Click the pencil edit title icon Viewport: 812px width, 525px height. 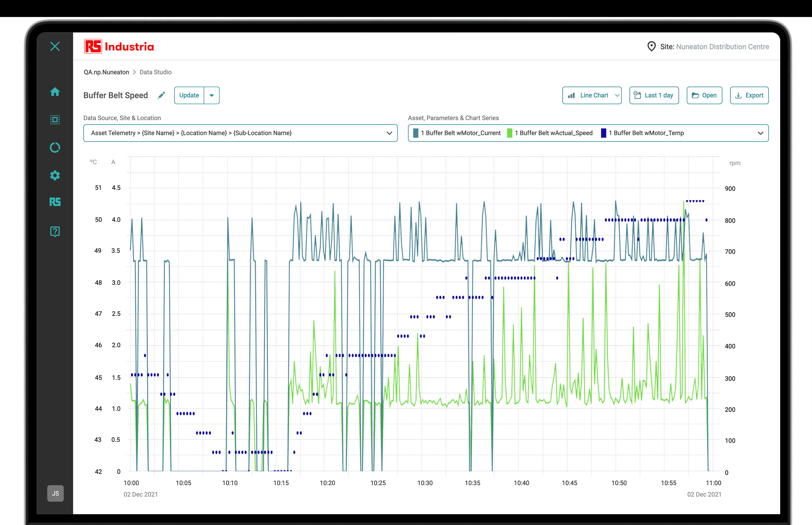point(162,95)
